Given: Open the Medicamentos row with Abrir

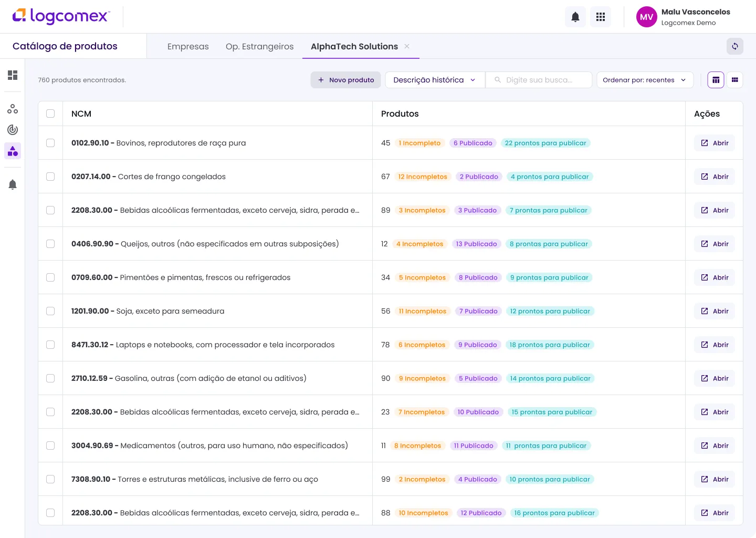Looking at the screenshot, I should coord(715,446).
